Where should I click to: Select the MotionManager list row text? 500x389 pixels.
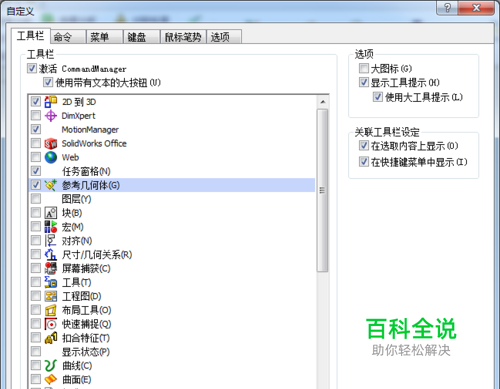(x=90, y=129)
